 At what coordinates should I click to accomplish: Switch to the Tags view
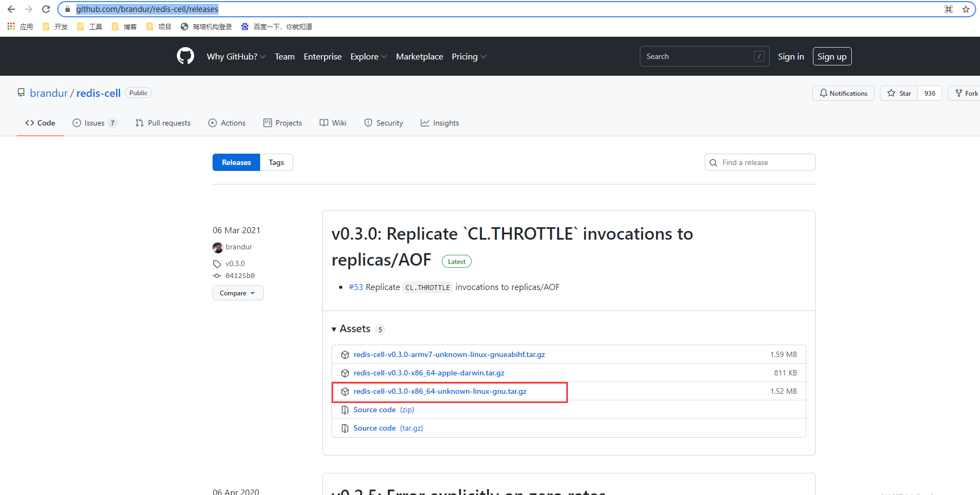276,162
